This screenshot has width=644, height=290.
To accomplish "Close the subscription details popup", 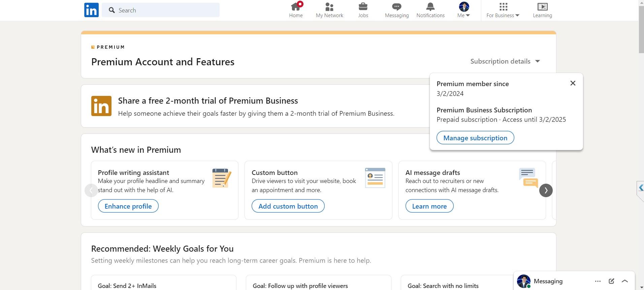I will tap(573, 83).
